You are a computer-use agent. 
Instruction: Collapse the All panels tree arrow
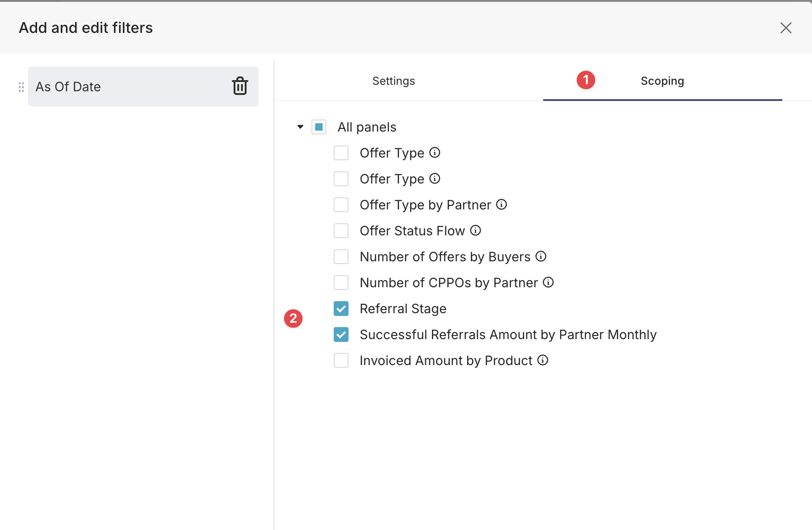(300, 127)
